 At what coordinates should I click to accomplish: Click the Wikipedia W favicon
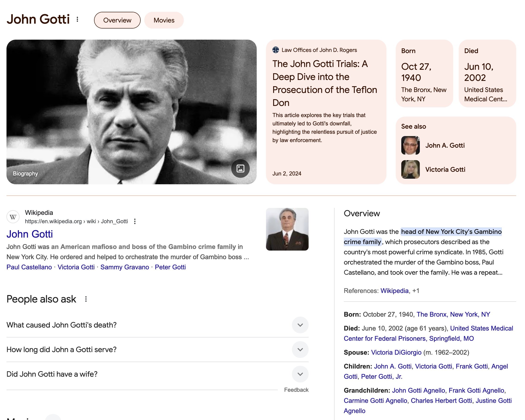tap(13, 216)
